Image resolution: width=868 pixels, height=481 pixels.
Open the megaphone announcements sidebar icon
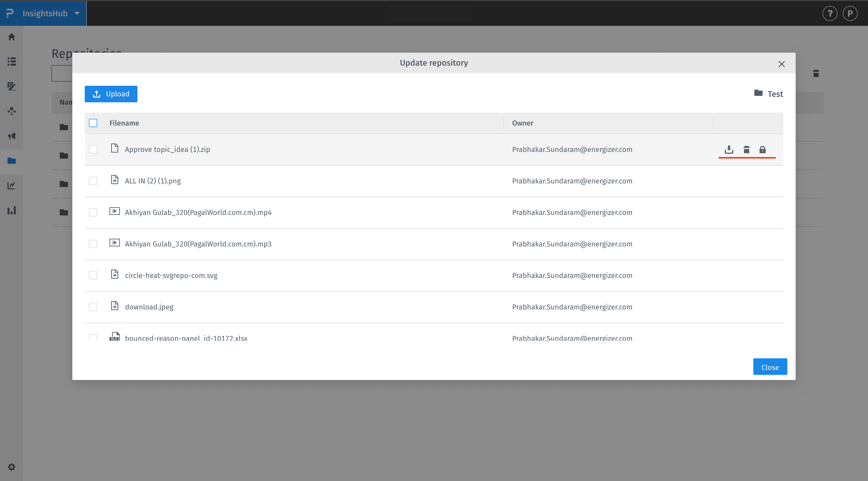pyautogui.click(x=11, y=136)
